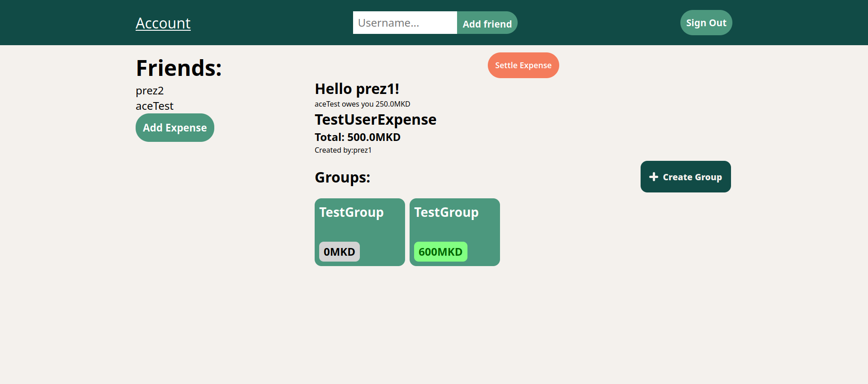Click the plus icon on Create Group

pyautogui.click(x=653, y=177)
